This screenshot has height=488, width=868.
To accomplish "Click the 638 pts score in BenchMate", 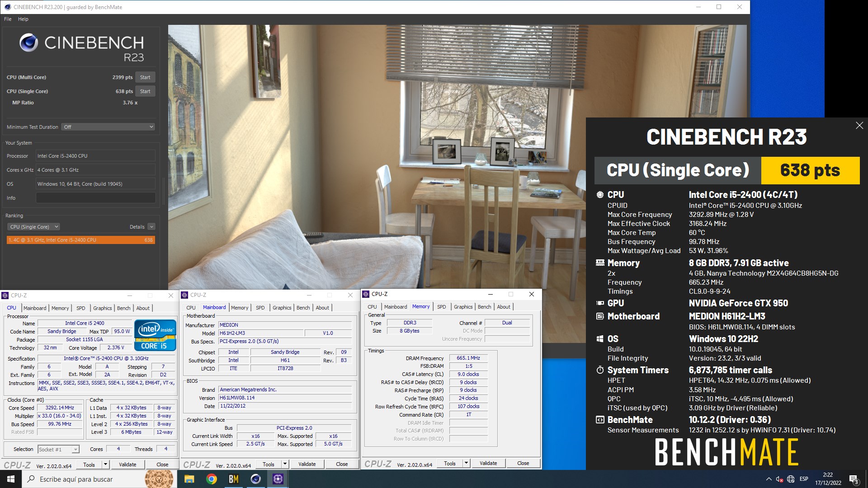I will (810, 170).
